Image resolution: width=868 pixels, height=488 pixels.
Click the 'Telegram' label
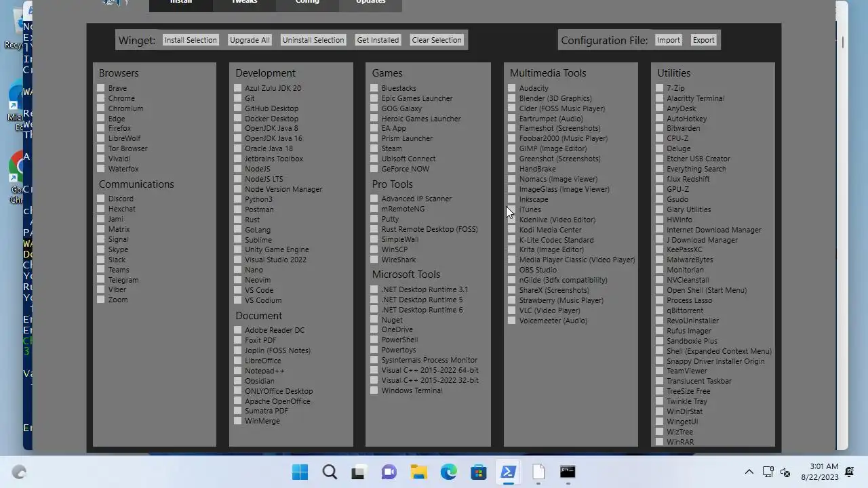[123, 280]
